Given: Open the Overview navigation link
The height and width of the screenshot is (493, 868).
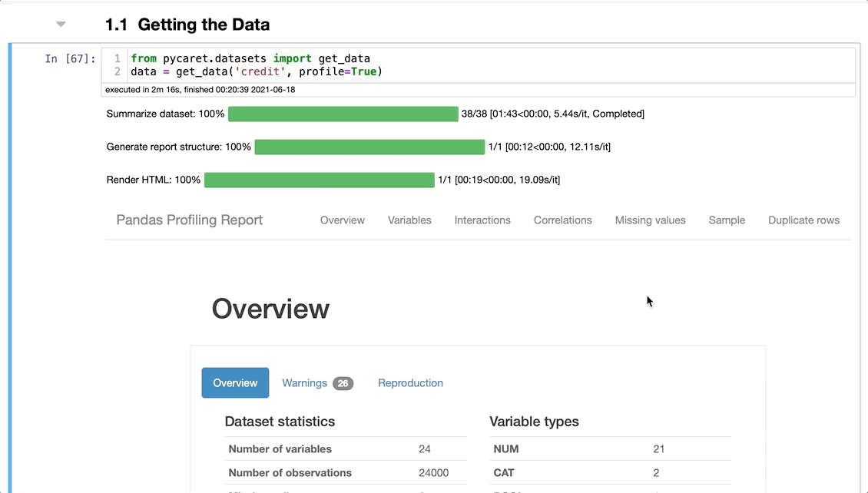Looking at the screenshot, I should [343, 220].
